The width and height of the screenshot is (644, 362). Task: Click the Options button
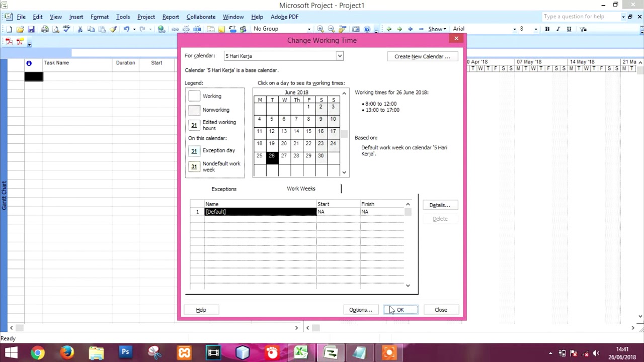[x=361, y=310]
